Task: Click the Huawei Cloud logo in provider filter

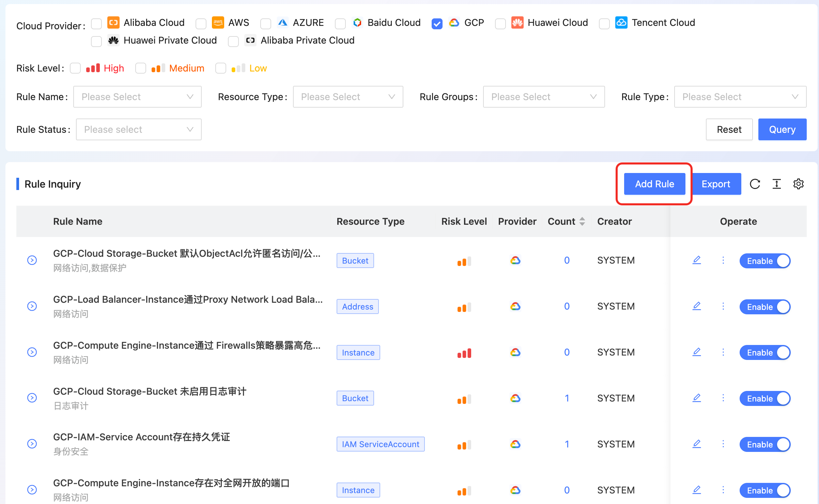Action: (517, 22)
